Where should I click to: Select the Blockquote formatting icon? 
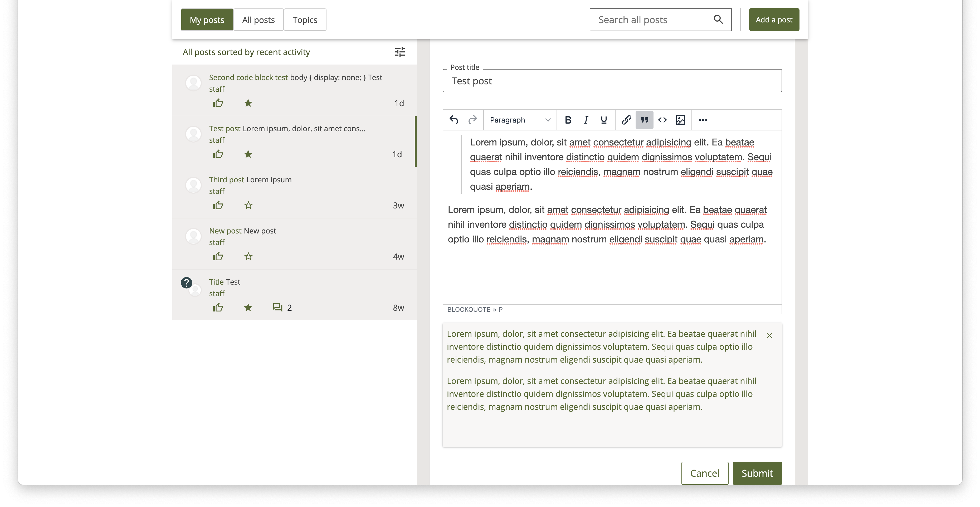(x=644, y=120)
